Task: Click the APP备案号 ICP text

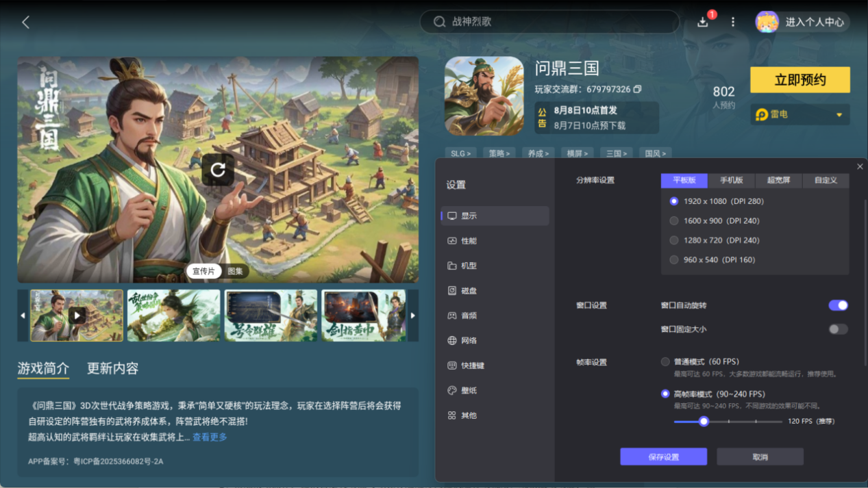Action: coord(96,462)
